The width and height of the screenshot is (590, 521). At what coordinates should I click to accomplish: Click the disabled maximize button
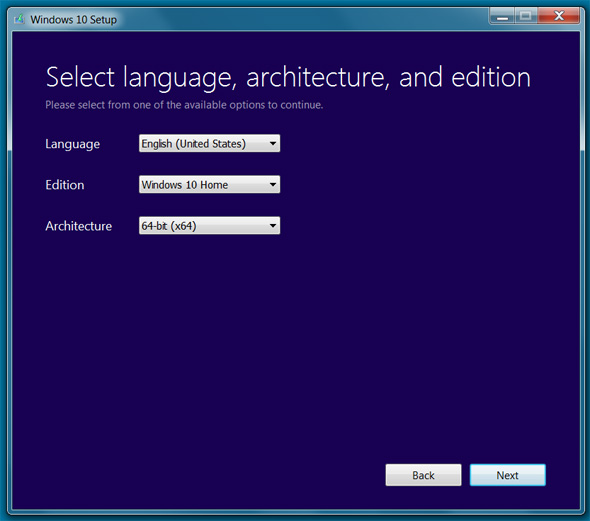point(526,17)
